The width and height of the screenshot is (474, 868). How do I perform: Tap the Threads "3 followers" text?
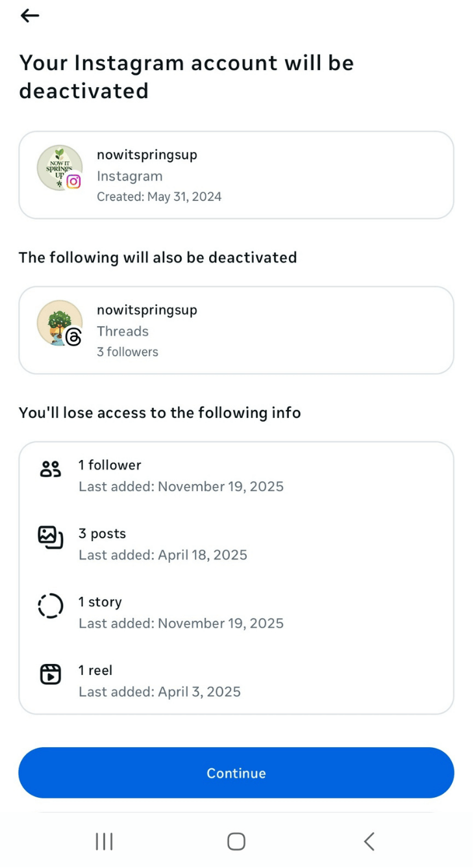(x=127, y=352)
